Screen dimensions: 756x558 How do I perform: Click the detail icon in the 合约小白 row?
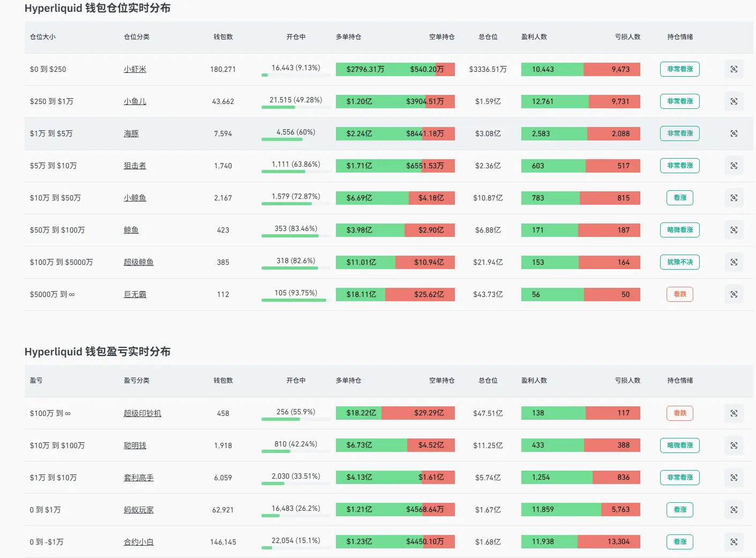click(x=734, y=542)
